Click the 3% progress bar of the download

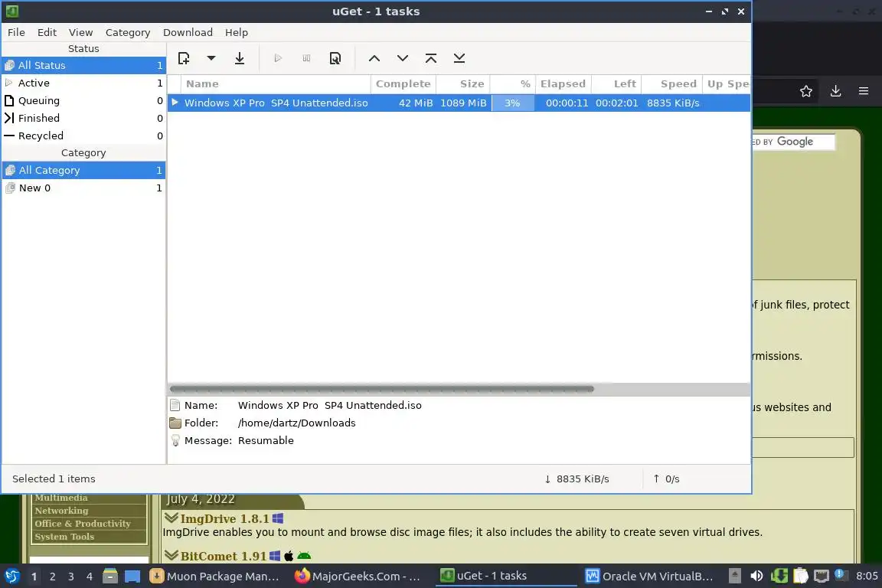pyautogui.click(x=512, y=103)
